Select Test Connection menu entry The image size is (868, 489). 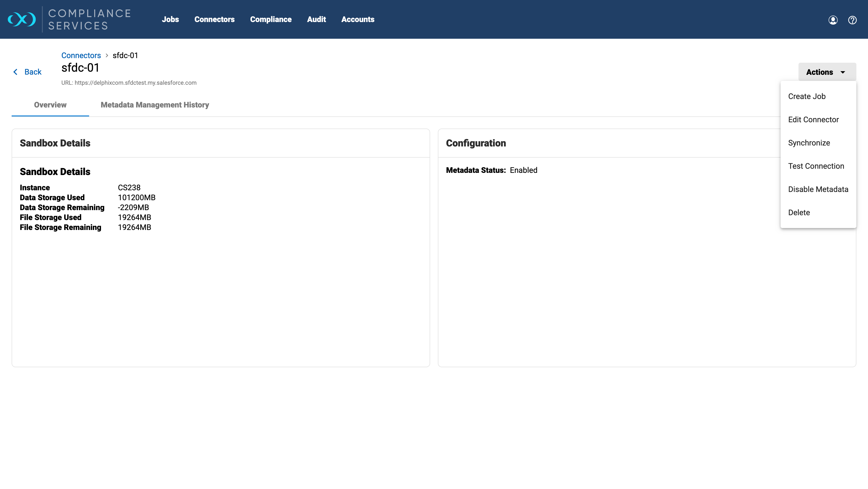point(816,166)
